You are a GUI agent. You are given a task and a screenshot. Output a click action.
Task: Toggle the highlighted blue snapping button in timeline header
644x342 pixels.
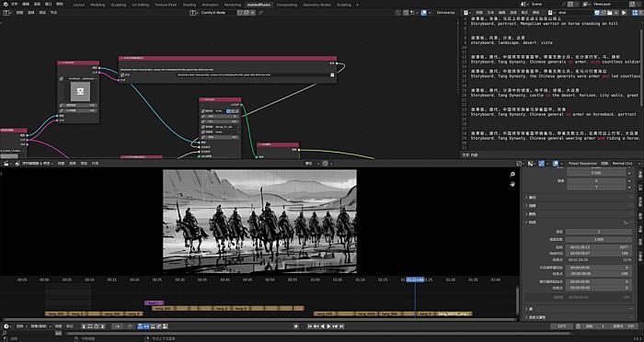click(140, 326)
